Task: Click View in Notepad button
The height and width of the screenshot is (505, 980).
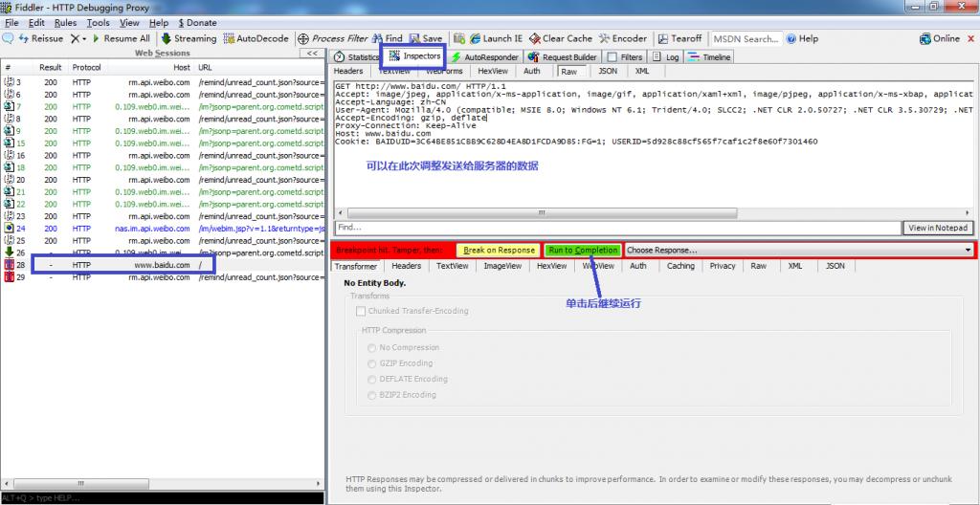Action: [x=938, y=229]
